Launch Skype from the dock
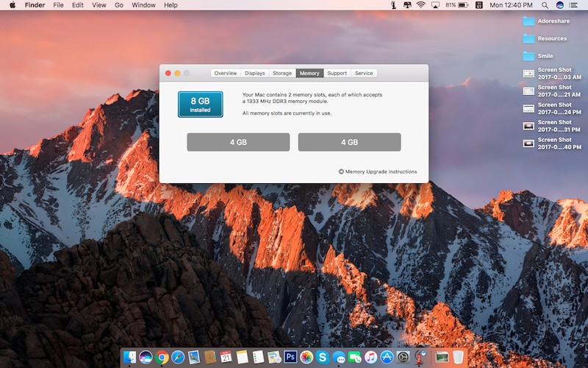The image size is (588, 368). 323,358
